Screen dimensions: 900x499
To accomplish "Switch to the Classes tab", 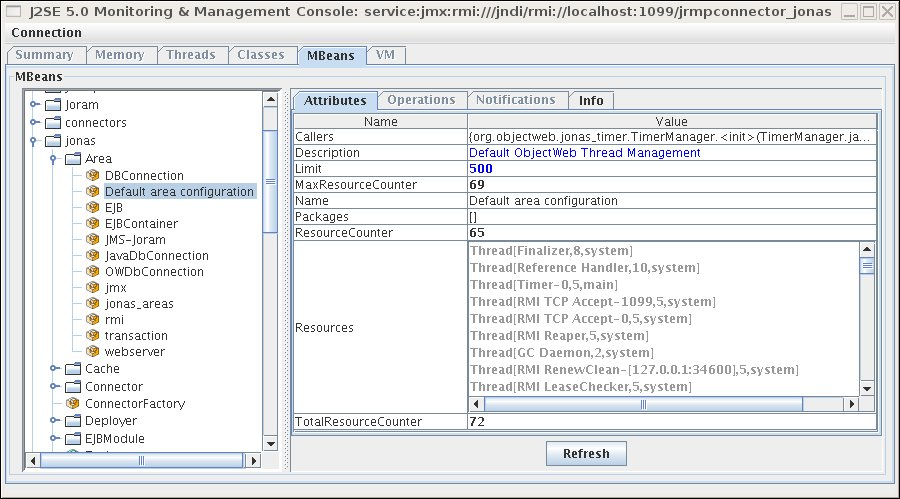I will point(261,55).
